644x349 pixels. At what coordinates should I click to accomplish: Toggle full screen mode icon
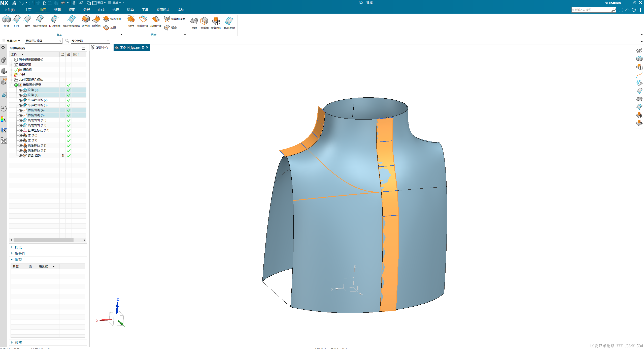[621, 10]
